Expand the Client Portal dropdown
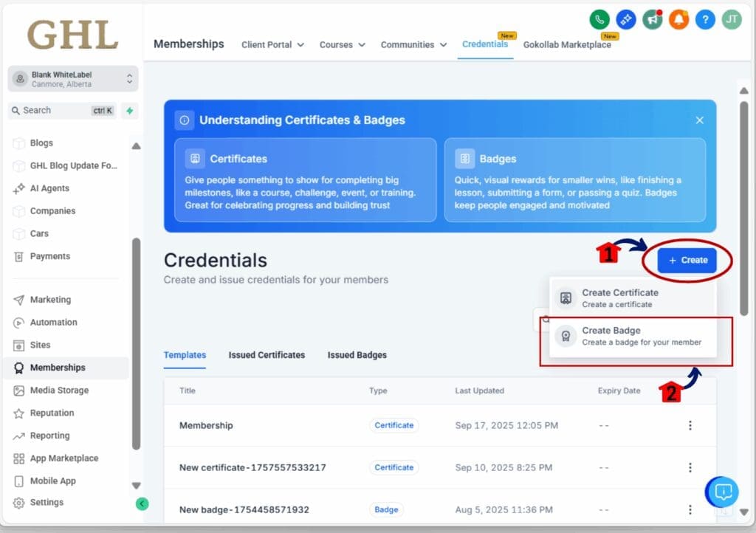This screenshot has width=756, height=533. pos(272,45)
